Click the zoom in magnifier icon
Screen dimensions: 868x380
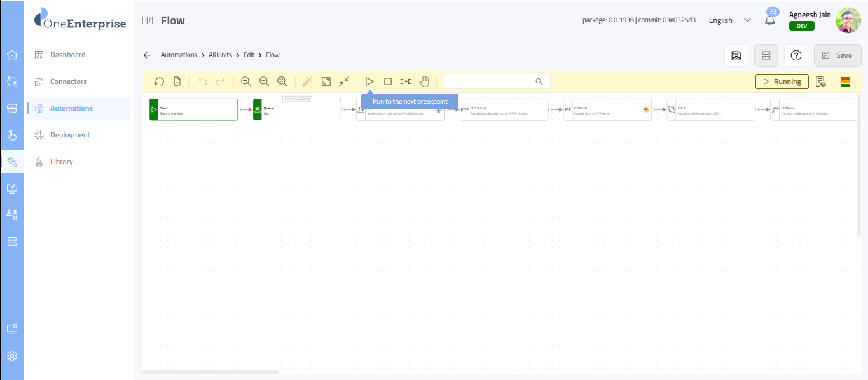click(245, 81)
